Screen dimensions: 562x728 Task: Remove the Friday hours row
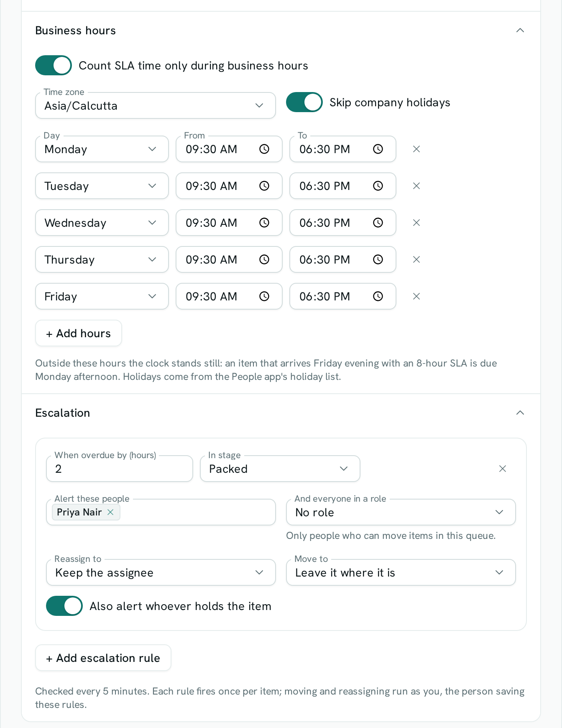point(416,296)
